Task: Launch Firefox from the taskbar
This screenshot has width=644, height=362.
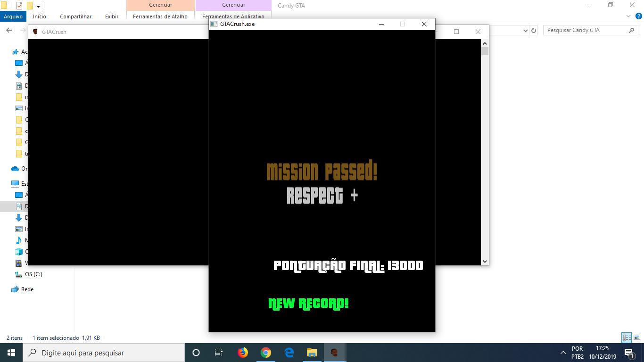Action: click(243, 353)
